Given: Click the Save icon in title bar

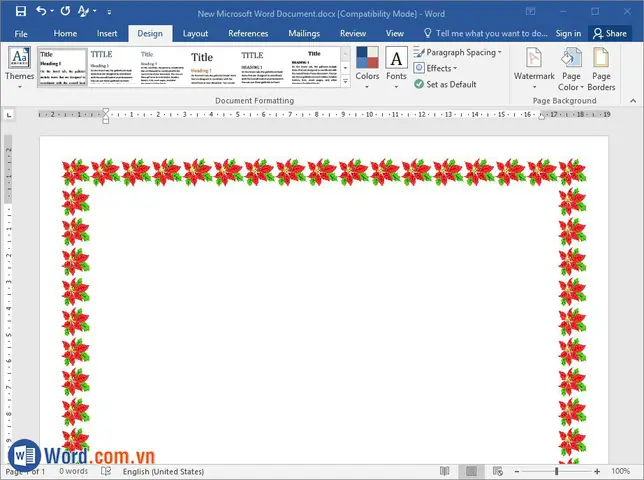Looking at the screenshot, I should point(21,11).
